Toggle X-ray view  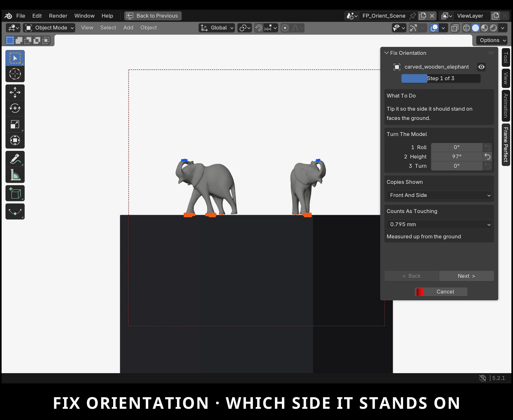tap(455, 28)
